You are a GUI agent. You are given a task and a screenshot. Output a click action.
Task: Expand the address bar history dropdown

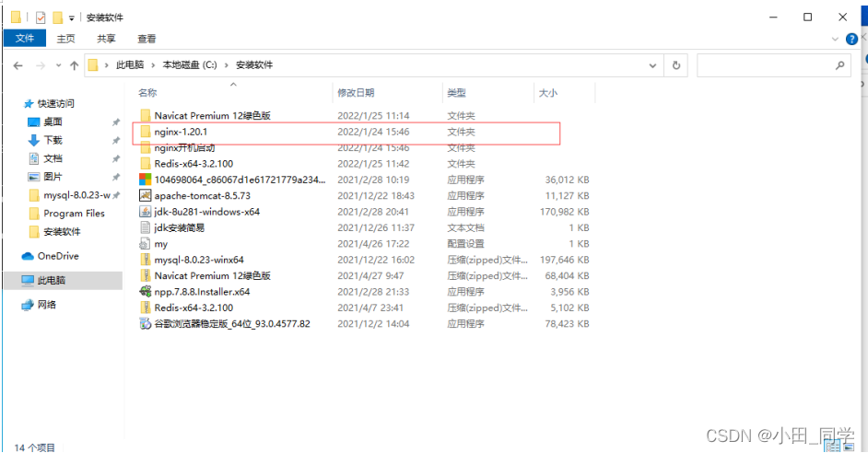click(x=652, y=65)
